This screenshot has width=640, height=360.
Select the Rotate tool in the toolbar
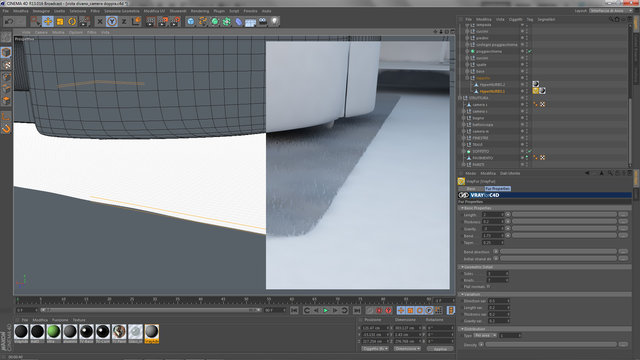pos(72,21)
